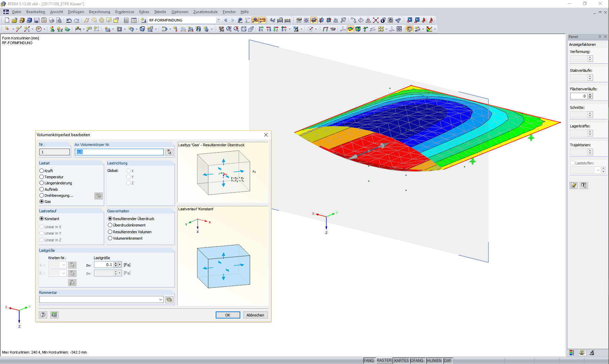The image size is (609, 364).
Task: Open the Datei menu
Action: pos(17,12)
